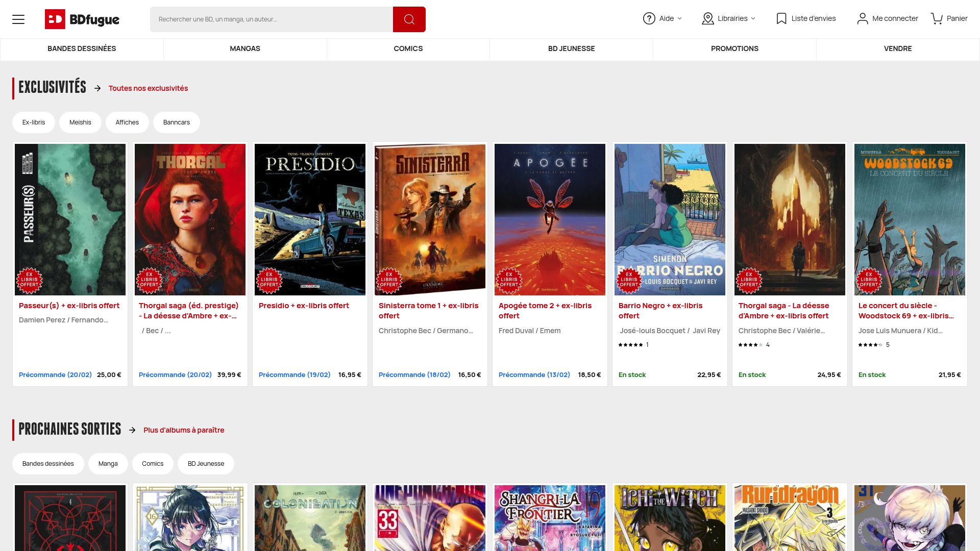Select the Manga filter chip
980x551 pixels.
108,464
